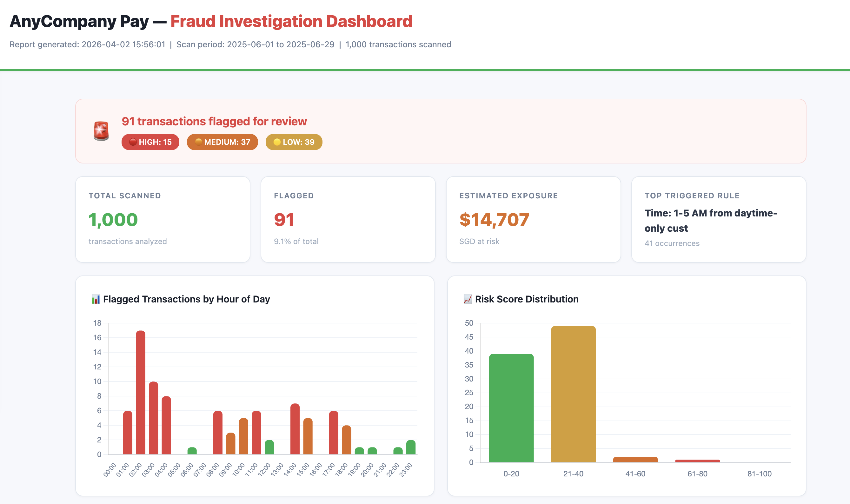Image resolution: width=850 pixels, height=504 pixels.
Task: Select the tall 02:00 red bar
Action: click(141, 391)
